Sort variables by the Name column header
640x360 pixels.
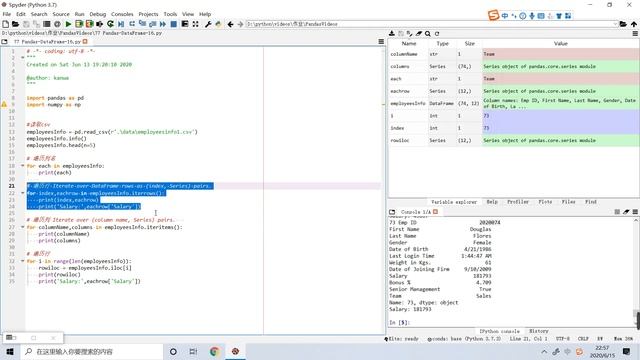[409, 43]
